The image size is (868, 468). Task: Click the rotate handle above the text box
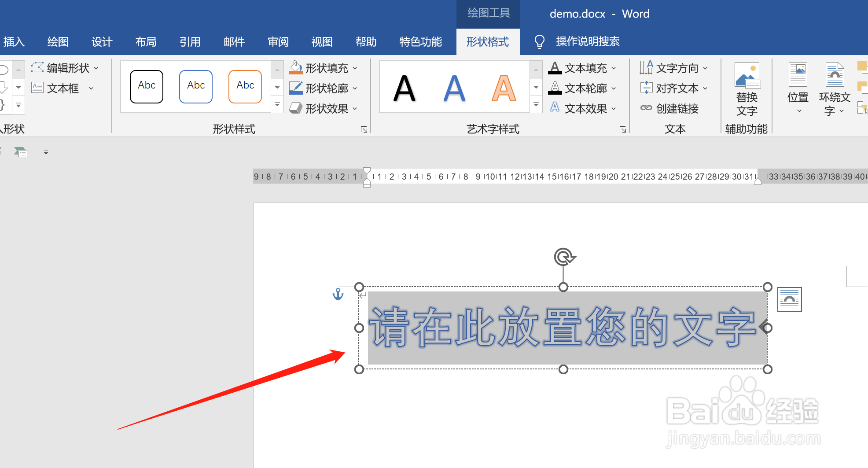(x=564, y=257)
